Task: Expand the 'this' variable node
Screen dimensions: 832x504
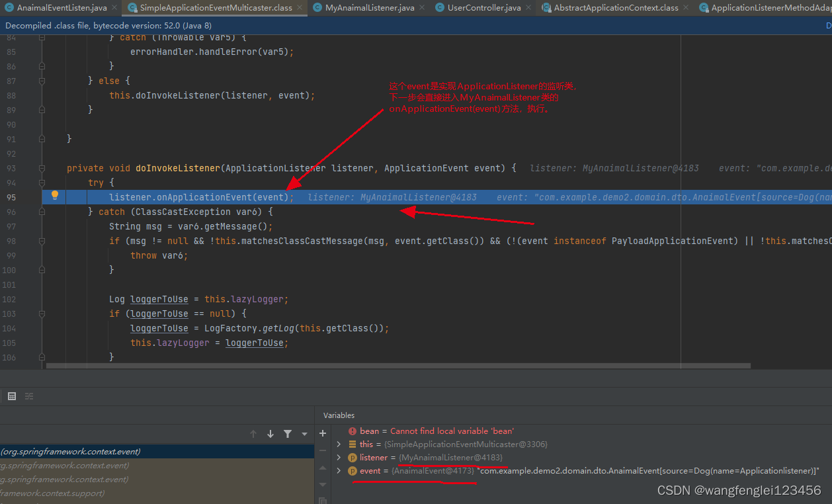Action: point(339,444)
